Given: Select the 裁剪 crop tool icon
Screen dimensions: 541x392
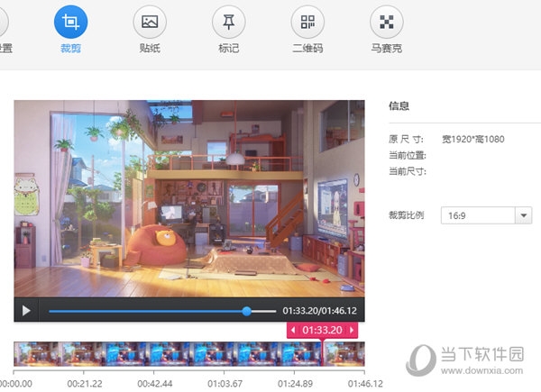Looking at the screenshot, I should [70, 22].
